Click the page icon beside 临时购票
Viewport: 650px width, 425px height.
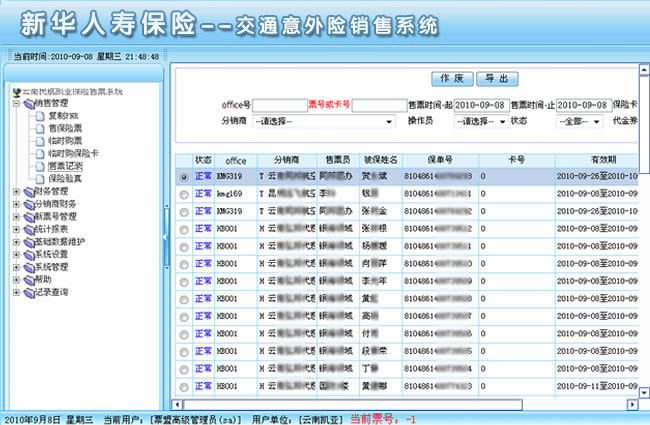coord(40,141)
